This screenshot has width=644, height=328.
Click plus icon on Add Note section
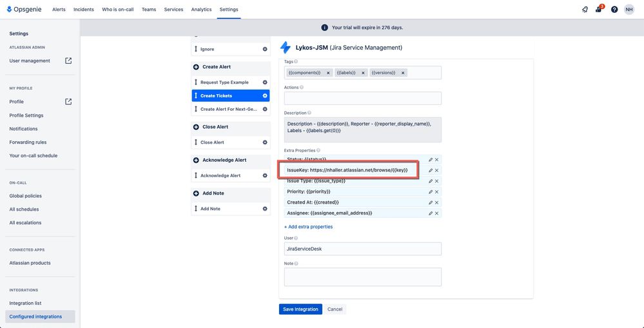point(196,193)
